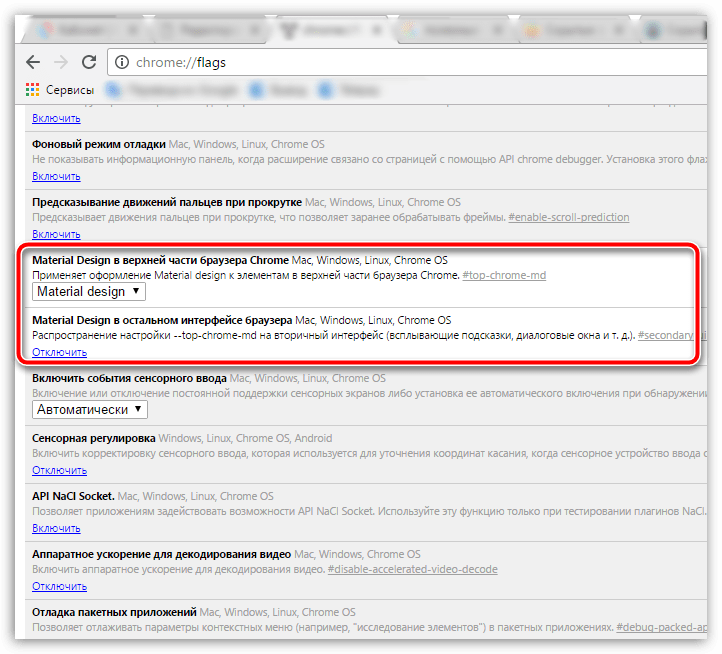Open the Material design dropdown
The image size is (722, 654).
coord(89,292)
